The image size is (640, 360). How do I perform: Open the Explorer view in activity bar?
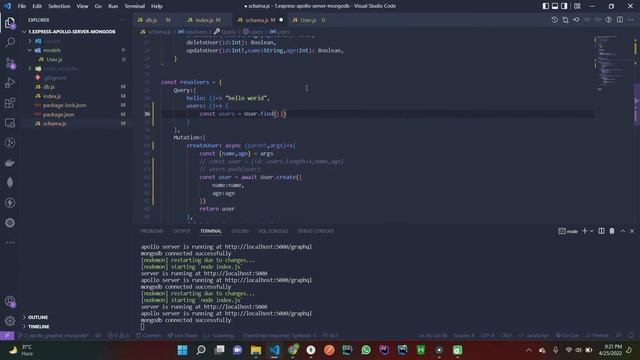pos(10,23)
